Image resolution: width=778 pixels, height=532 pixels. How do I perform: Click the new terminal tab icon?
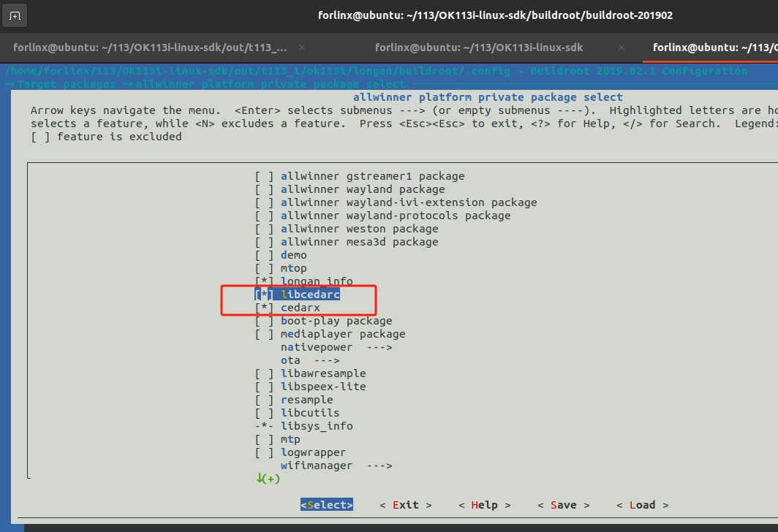click(15, 15)
